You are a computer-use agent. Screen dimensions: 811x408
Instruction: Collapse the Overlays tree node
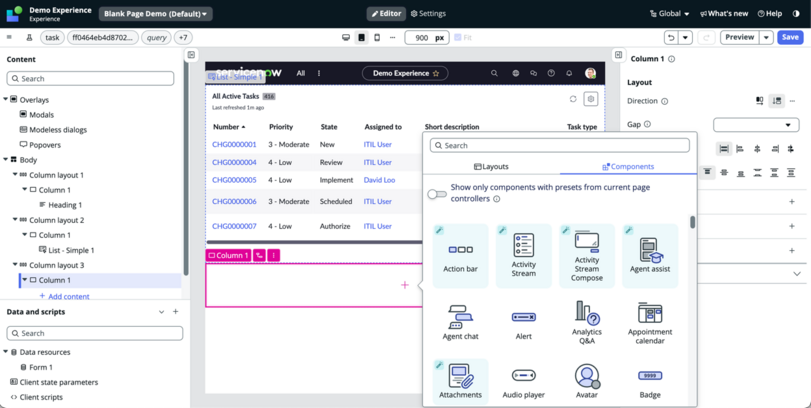point(5,99)
